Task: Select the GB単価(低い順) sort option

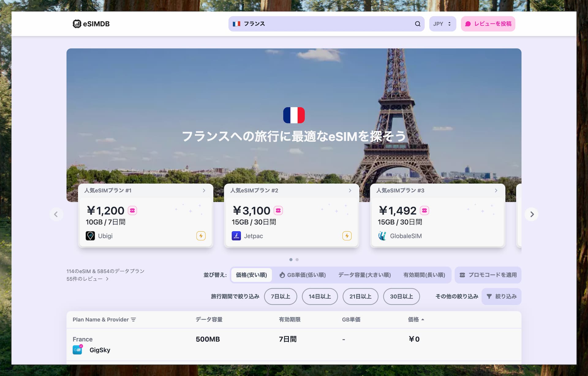Action: (x=303, y=275)
